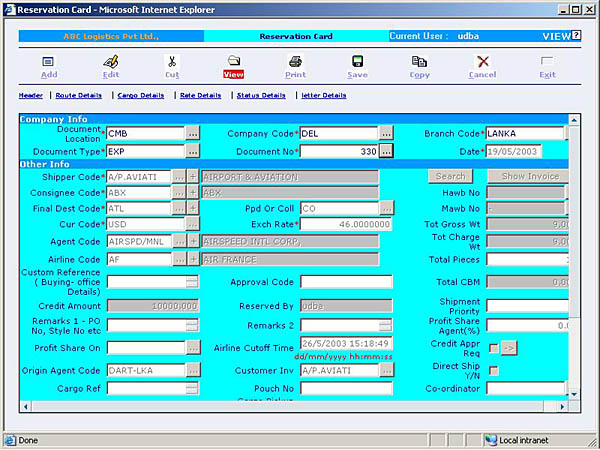
Task: Click the Branch Code LANKA field
Action: pos(525,134)
